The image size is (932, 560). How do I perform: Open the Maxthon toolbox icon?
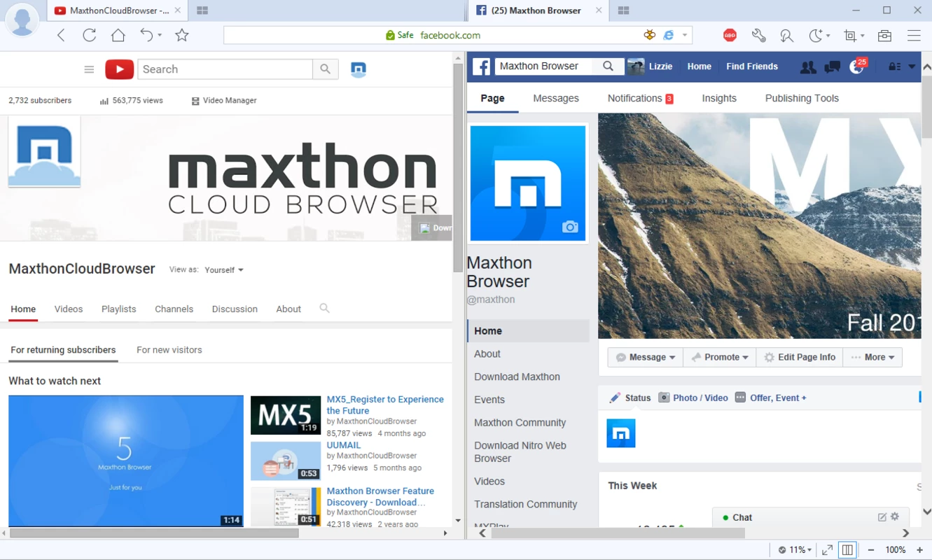(884, 35)
